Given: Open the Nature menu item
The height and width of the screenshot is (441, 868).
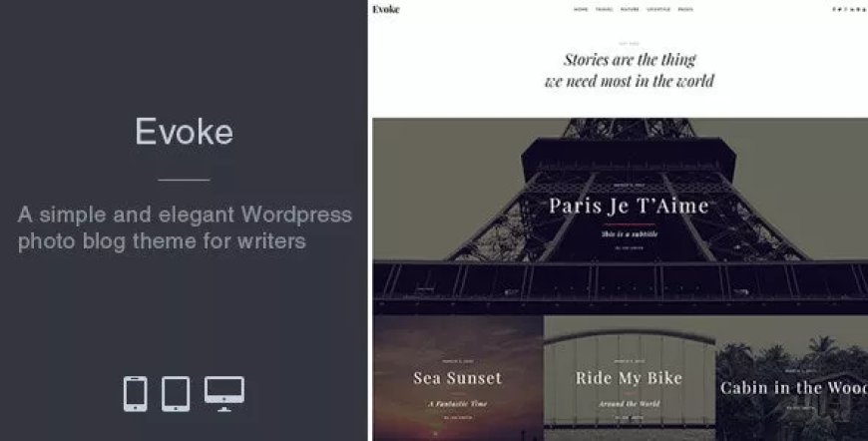Looking at the screenshot, I should click(x=630, y=9).
